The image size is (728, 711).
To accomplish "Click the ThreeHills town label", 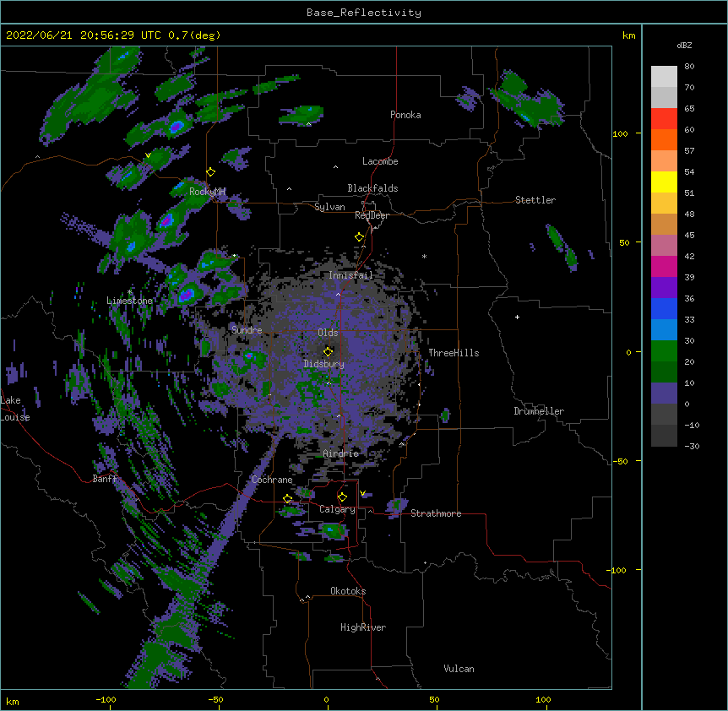I will tap(454, 353).
